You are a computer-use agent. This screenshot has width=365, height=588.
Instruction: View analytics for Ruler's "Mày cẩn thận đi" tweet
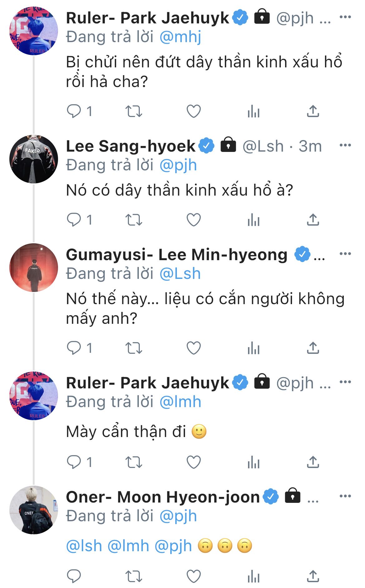(253, 462)
